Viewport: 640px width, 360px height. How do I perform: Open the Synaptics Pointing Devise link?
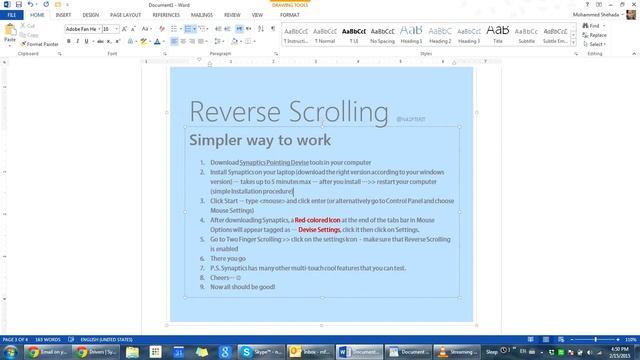click(x=274, y=162)
